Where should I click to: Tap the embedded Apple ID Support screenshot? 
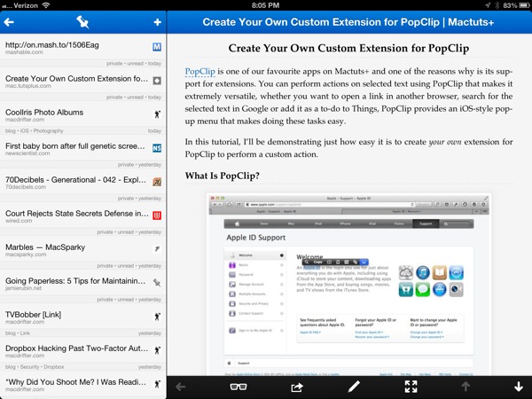tap(348, 285)
